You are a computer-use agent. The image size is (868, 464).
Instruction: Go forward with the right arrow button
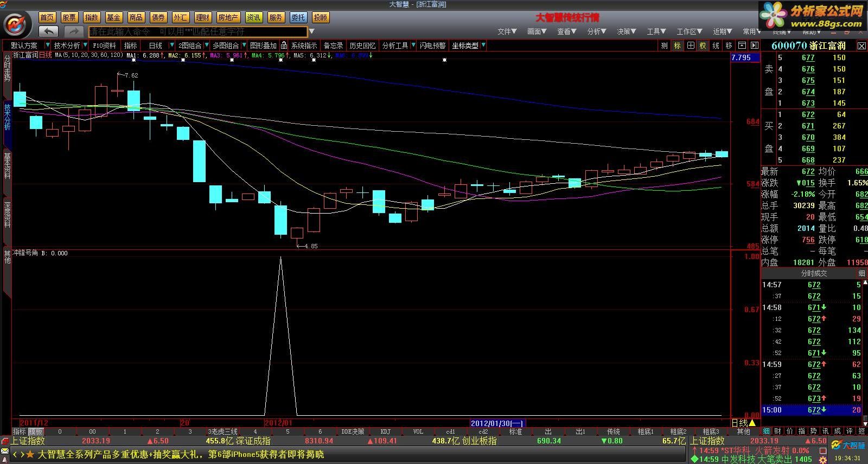(x=74, y=31)
